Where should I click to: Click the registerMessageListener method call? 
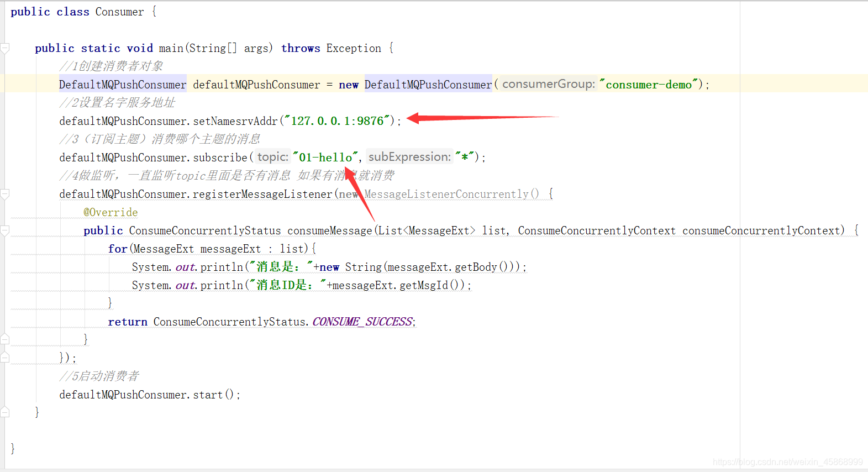(x=262, y=194)
